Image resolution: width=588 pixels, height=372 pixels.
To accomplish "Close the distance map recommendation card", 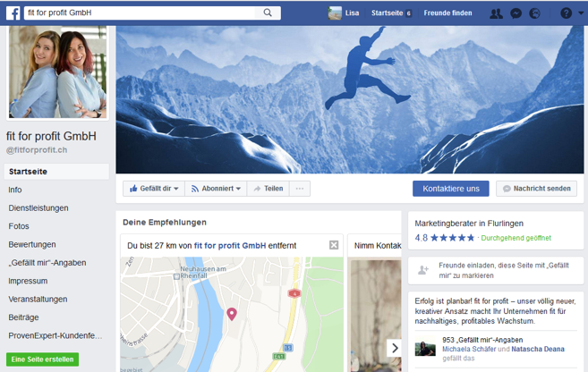I will click(334, 245).
